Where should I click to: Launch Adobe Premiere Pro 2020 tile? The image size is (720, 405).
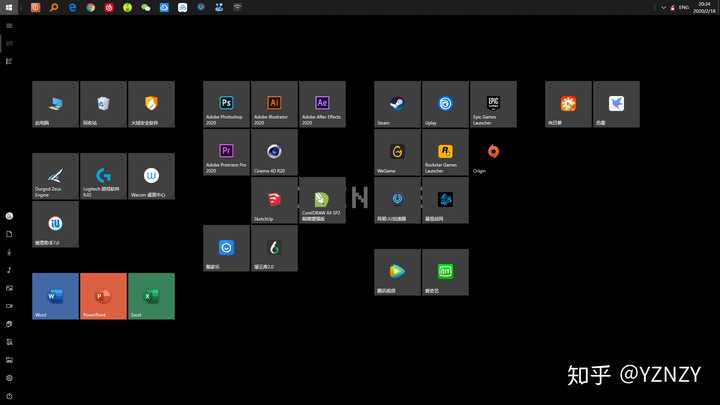(226, 152)
